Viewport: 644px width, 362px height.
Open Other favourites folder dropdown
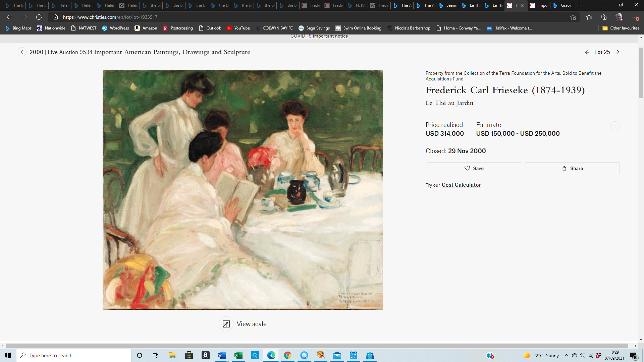point(621,28)
